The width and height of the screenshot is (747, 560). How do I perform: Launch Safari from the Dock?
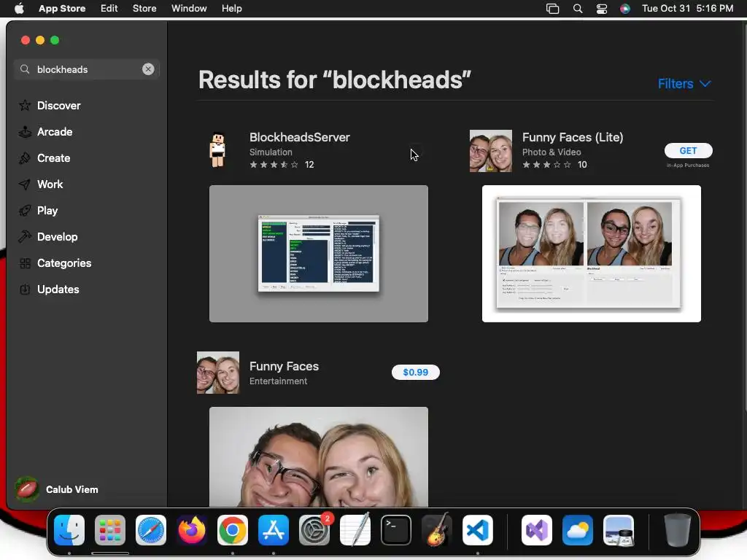click(x=151, y=530)
